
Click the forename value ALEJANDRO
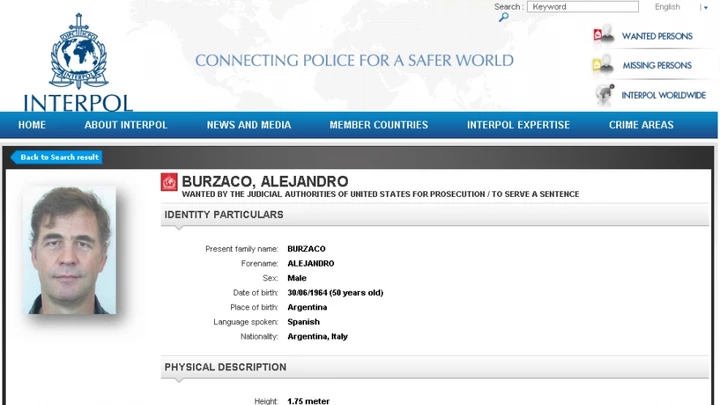[311, 264]
